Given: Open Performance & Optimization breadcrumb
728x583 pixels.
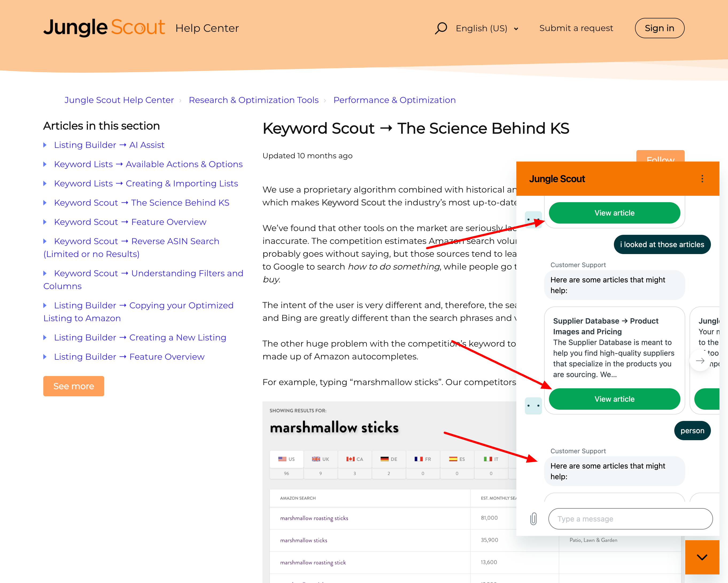Looking at the screenshot, I should [394, 100].
